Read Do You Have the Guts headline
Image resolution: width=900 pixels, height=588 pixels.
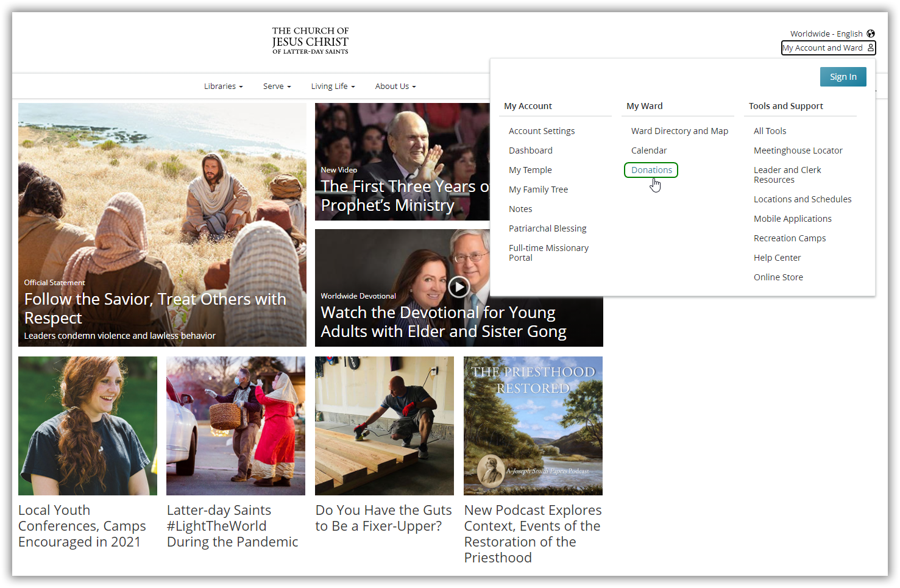(384, 518)
